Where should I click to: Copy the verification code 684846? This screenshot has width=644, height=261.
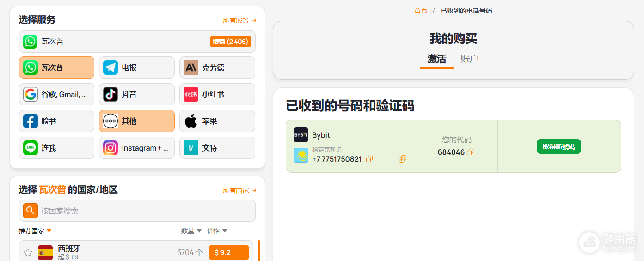click(x=470, y=152)
